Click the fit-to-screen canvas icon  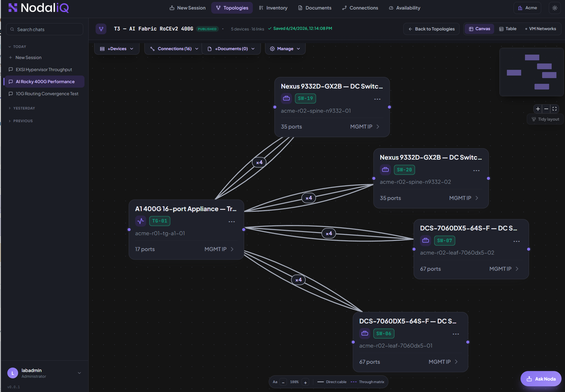tap(555, 109)
